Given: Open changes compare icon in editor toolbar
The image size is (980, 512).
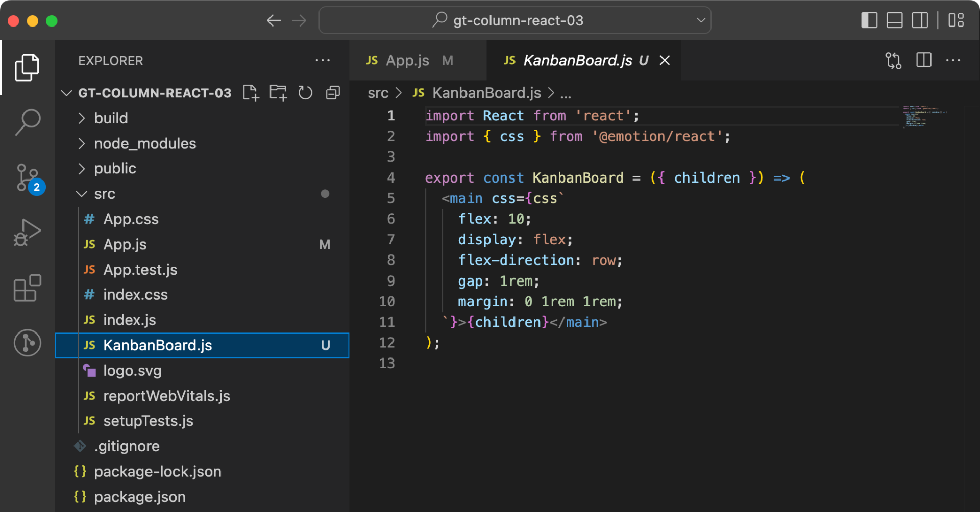Looking at the screenshot, I should 893,60.
